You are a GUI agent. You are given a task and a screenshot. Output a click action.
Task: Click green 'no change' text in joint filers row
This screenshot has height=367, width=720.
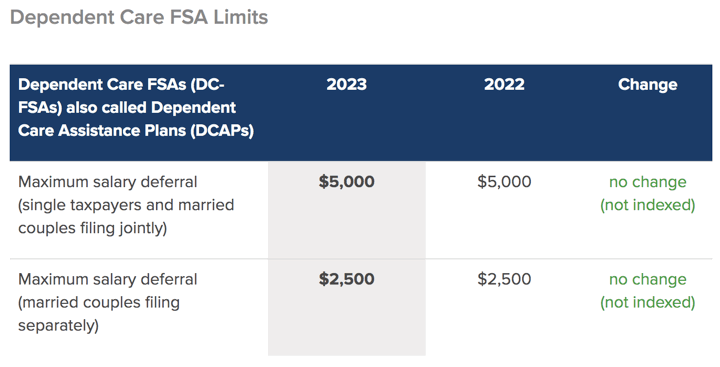(x=647, y=182)
